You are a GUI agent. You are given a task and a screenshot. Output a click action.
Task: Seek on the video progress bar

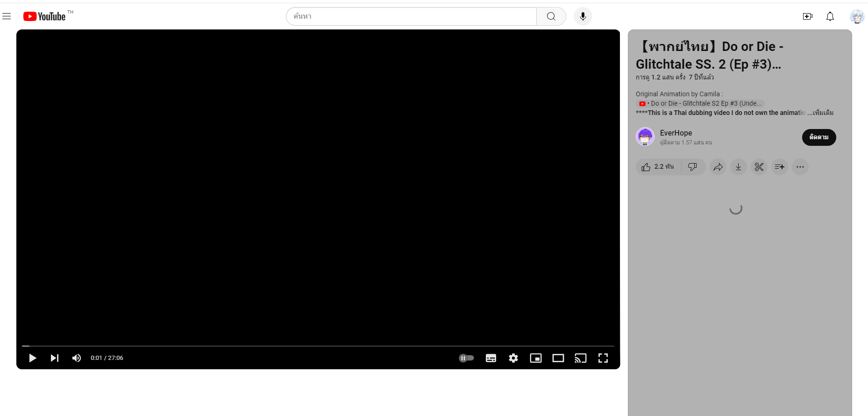(318, 346)
